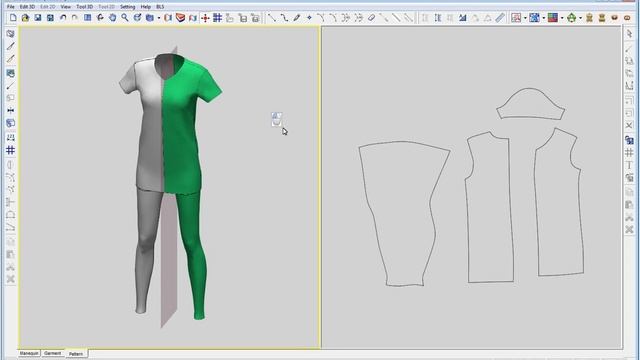Toggle the grid icon in left toolbar
Viewport: 640px width, 360px height.
click(11, 150)
